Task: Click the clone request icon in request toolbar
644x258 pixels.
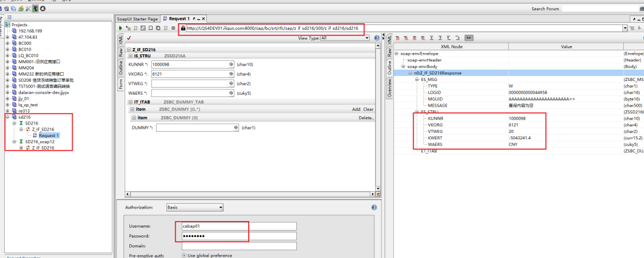Action: click(x=158, y=28)
